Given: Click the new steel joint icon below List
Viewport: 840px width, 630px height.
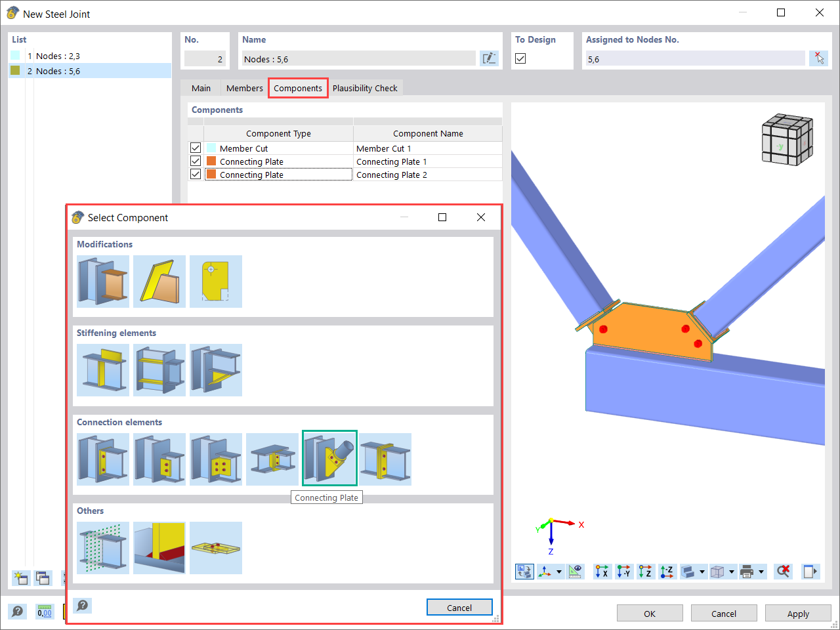Looking at the screenshot, I should (x=21, y=578).
